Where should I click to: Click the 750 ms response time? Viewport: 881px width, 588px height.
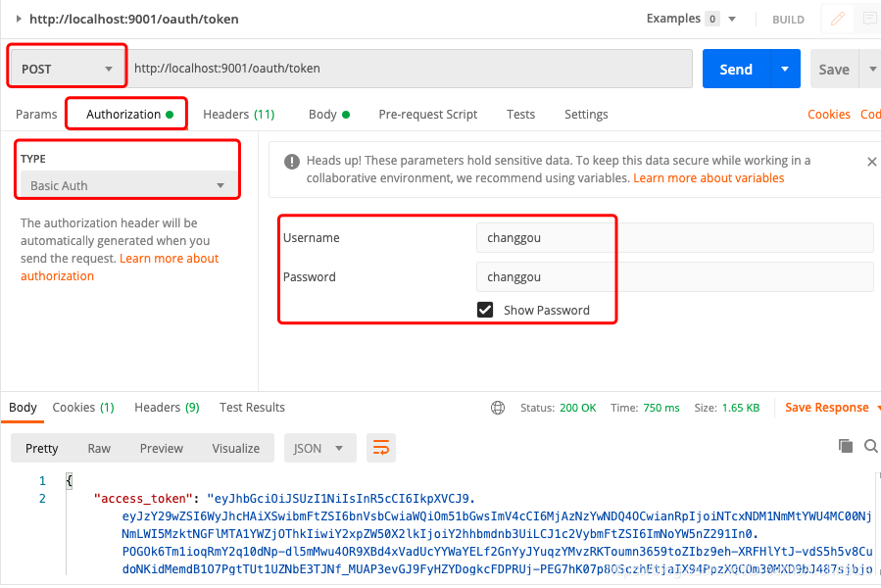click(x=661, y=408)
